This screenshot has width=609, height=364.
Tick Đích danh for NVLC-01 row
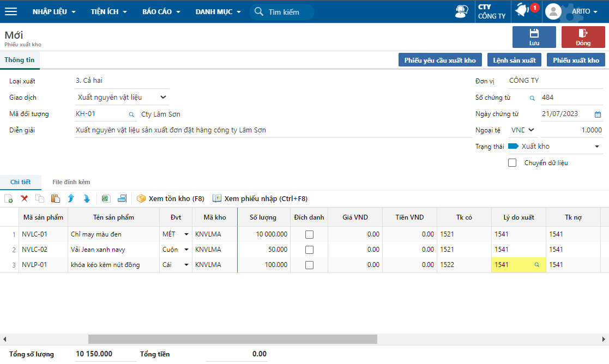click(309, 234)
